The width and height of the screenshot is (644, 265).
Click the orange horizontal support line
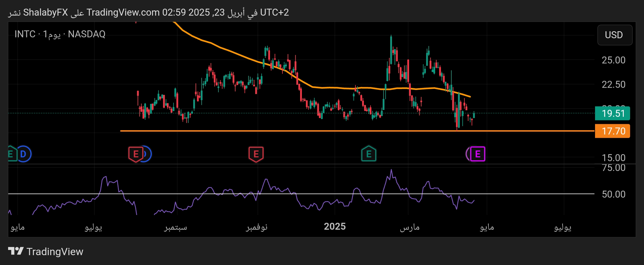[x=357, y=131]
